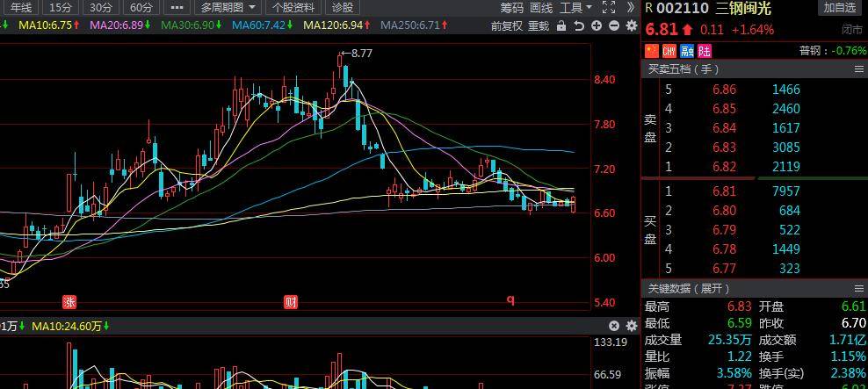Screen dimensions: 868x389
Task: Click the 加自选 add to watchlist button
Action: click(840, 8)
